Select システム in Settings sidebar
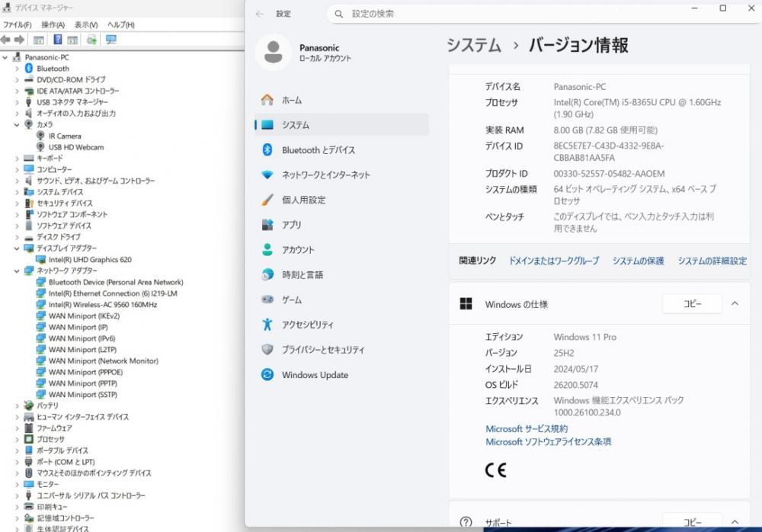This screenshot has height=532, width=762. coord(341,125)
